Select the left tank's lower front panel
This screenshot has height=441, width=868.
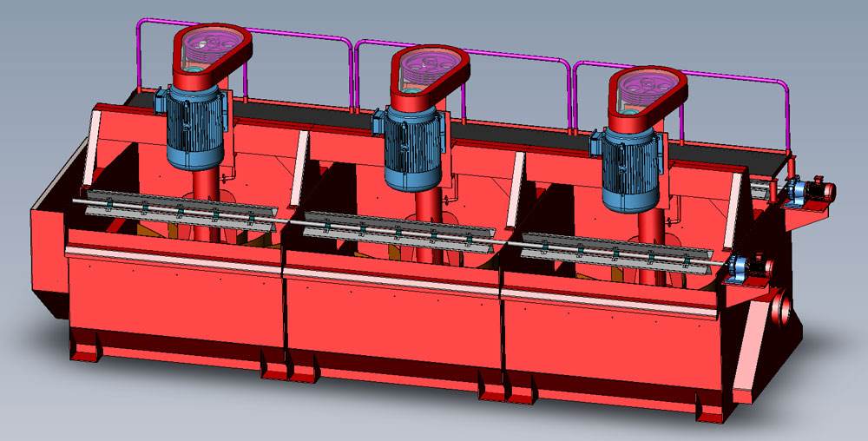point(174,299)
